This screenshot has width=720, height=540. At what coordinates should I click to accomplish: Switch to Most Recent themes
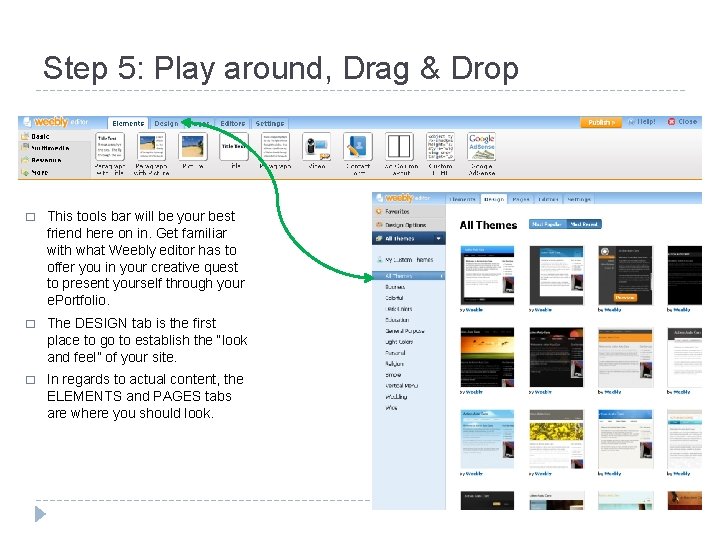click(x=584, y=224)
